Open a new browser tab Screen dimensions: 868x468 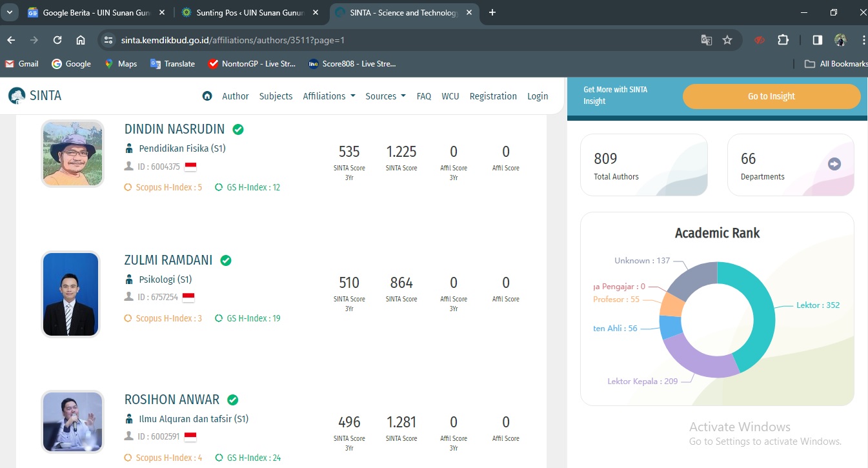(x=492, y=12)
